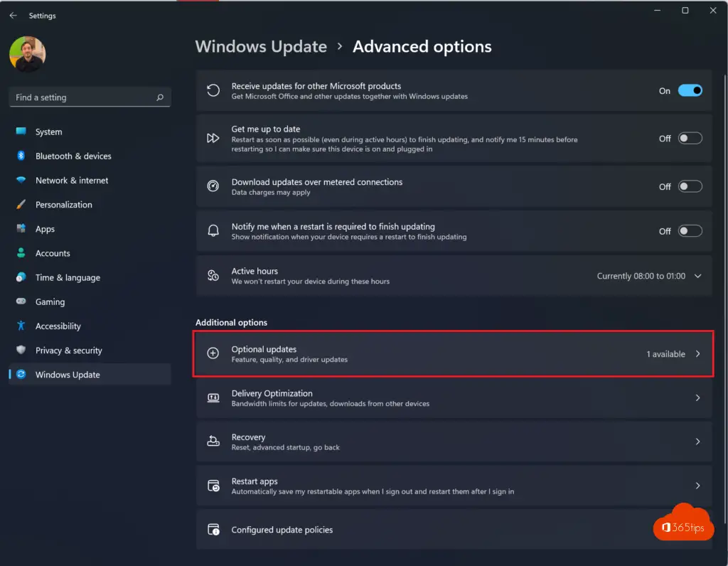
Task: Open the Recovery settings row
Action: (454, 442)
